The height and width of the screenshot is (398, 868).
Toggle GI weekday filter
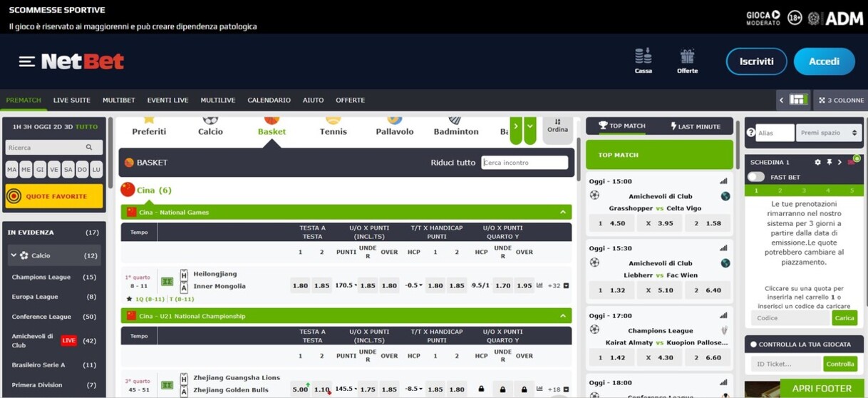[40, 169]
